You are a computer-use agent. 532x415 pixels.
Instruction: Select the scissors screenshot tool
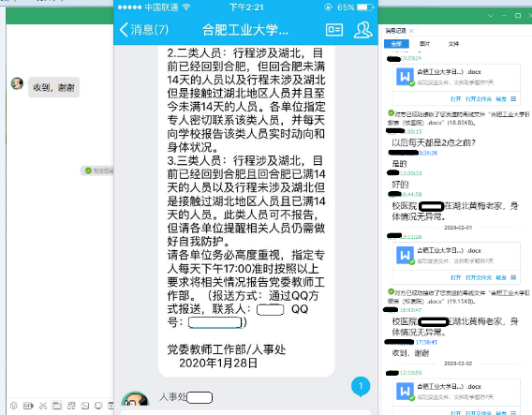click(43, 405)
